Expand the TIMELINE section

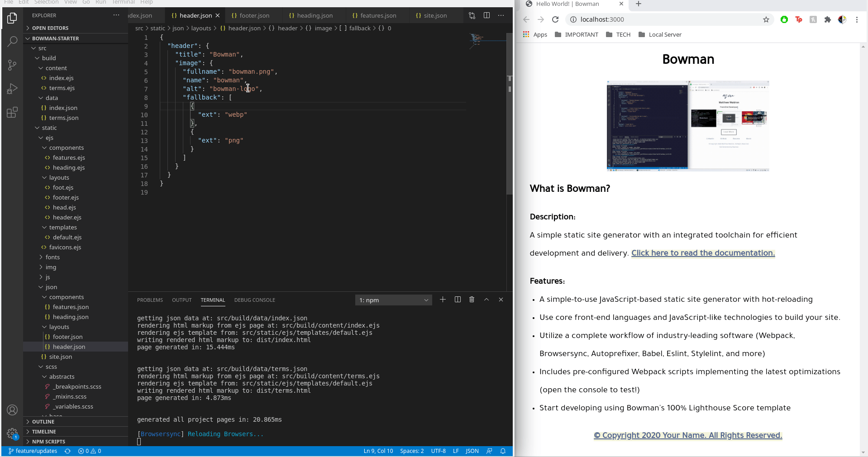76,432
